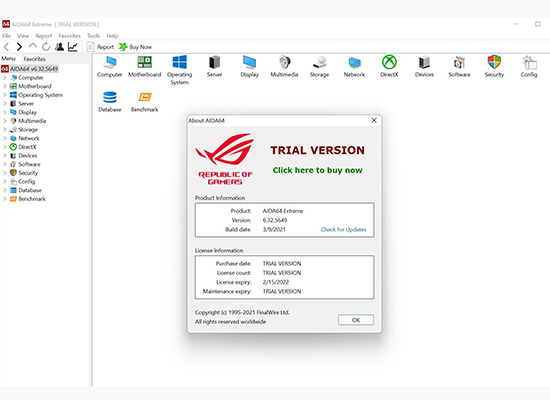Open the Motherboard icon in main panel
The image size is (550, 400).
coord(145,66)
